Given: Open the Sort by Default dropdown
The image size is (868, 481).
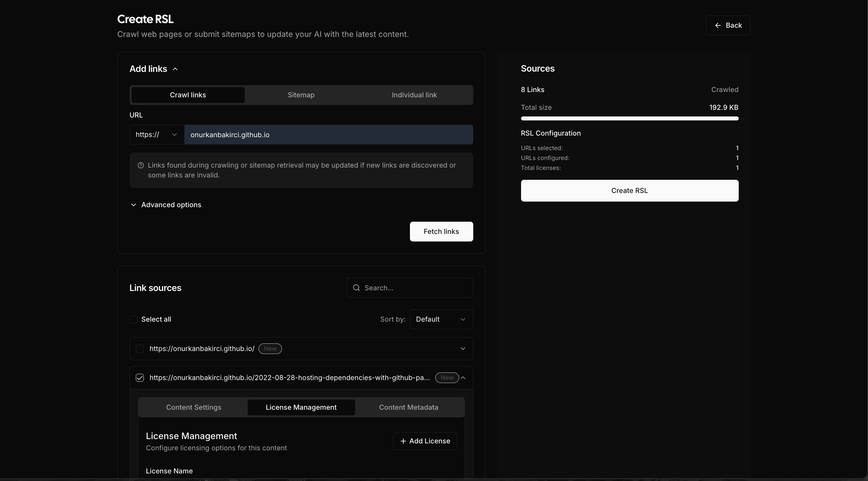Looking at the screenshot, I should coord(441,320).
